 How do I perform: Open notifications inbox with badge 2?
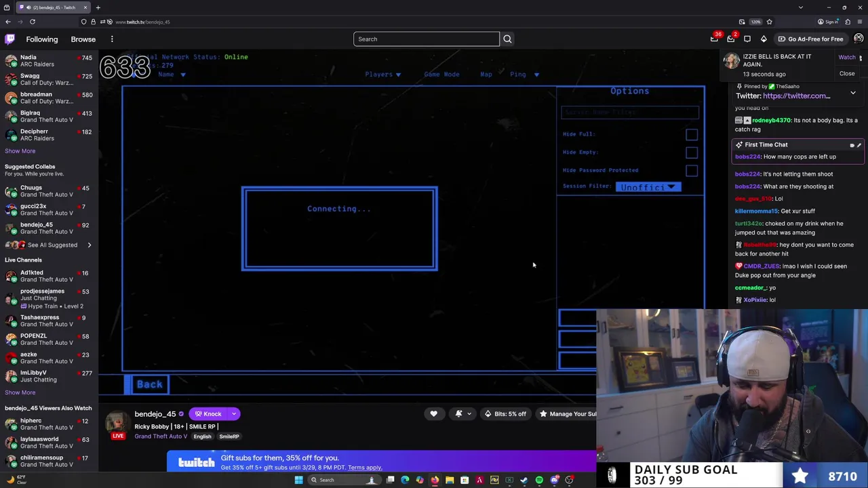point(731,39)
